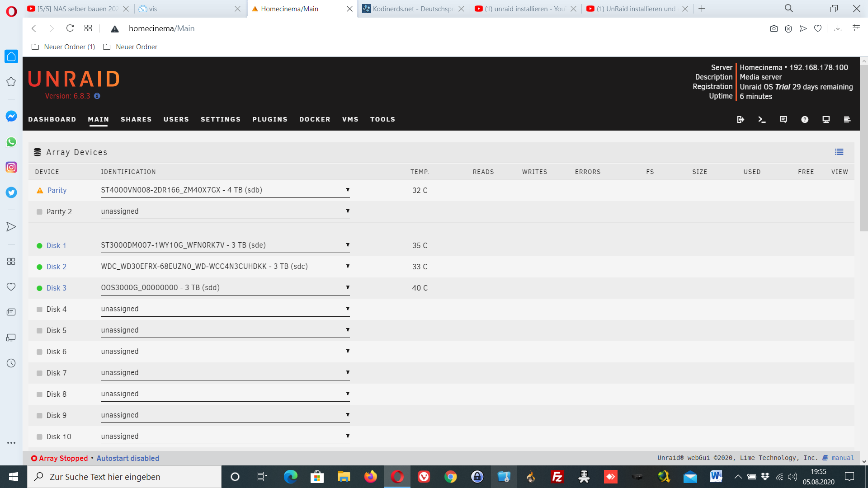Image resolution: width=868 pixels, height=488 pixels.
Task: Click the Opera sidebar home icon
Action: (x=11, y=56)
